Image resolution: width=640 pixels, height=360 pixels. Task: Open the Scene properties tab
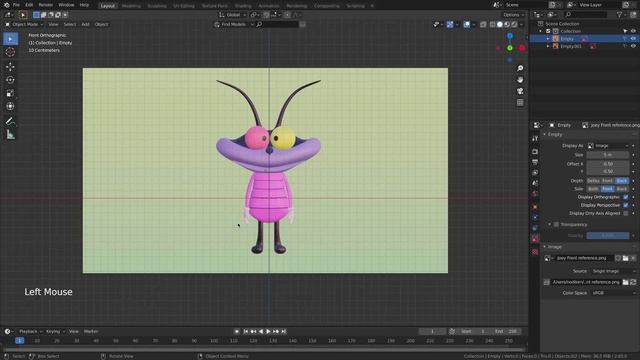[535, 183]
